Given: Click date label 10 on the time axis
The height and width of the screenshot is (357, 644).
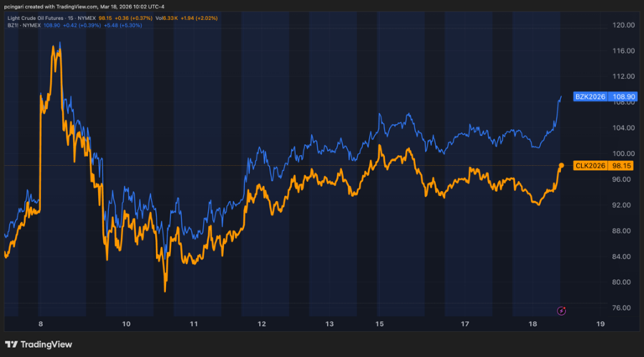Looking at the screenshot, I should (126, 323).
